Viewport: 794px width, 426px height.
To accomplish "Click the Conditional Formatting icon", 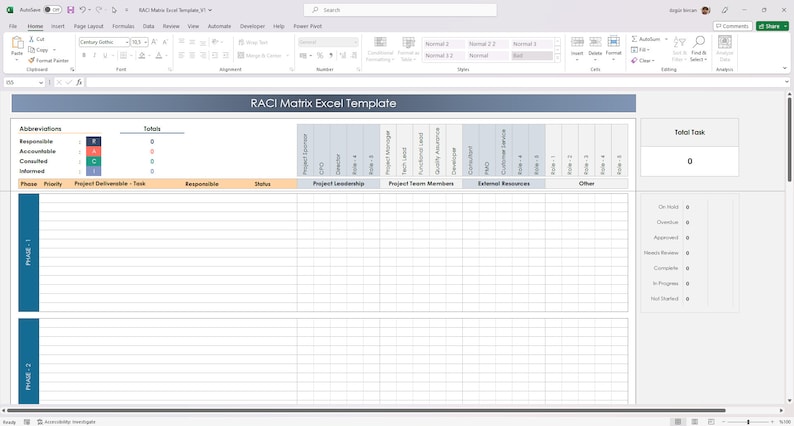I will click(380, 42).
